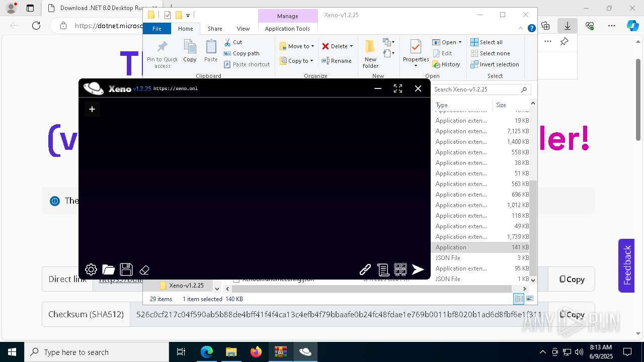
Task: Click Copy in Explorer ribbon
Action: click(x=190, y=51)
